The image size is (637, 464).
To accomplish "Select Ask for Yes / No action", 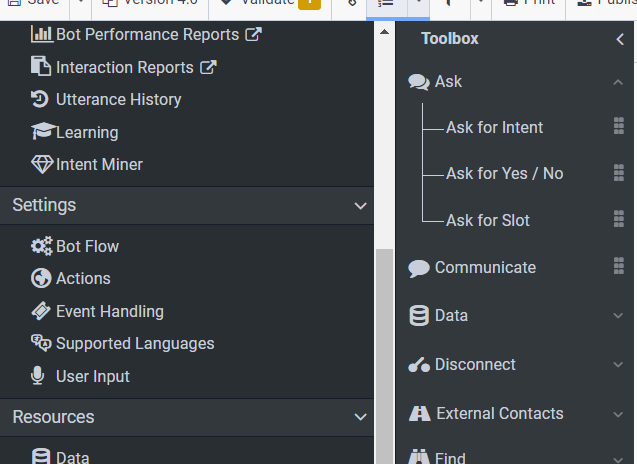I will click(504, 173).
